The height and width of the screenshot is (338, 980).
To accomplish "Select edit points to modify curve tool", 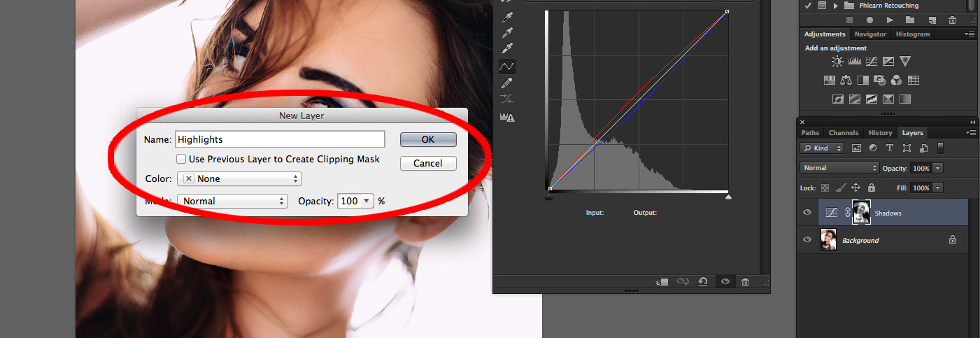I will [507, 66].
